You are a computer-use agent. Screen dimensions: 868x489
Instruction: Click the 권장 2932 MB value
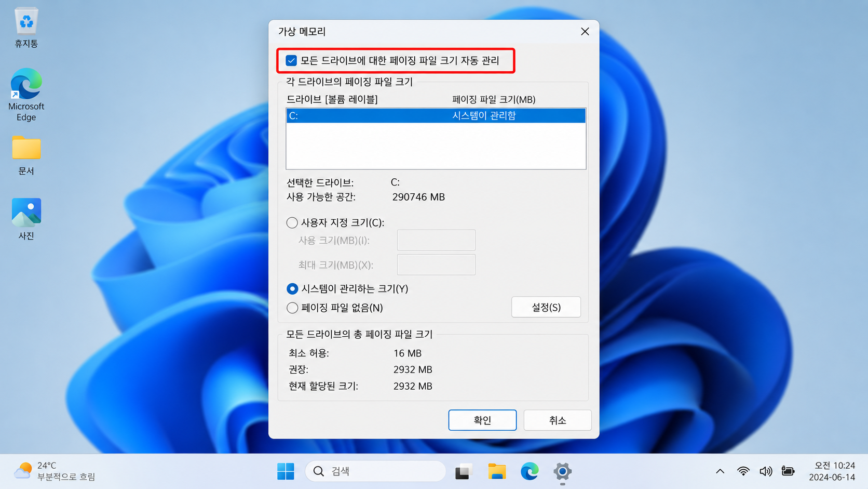[x=413, y=369]
